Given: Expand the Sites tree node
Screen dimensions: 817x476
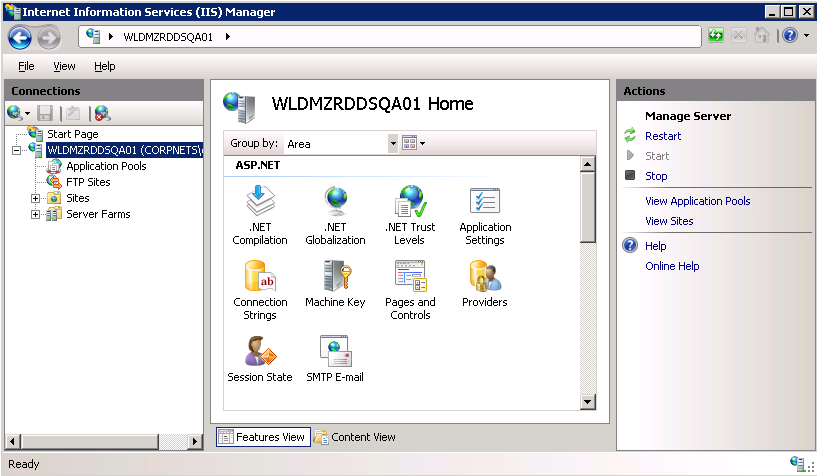Looking at the screenshot, I should pyautogui.click(x=35, y=198).
